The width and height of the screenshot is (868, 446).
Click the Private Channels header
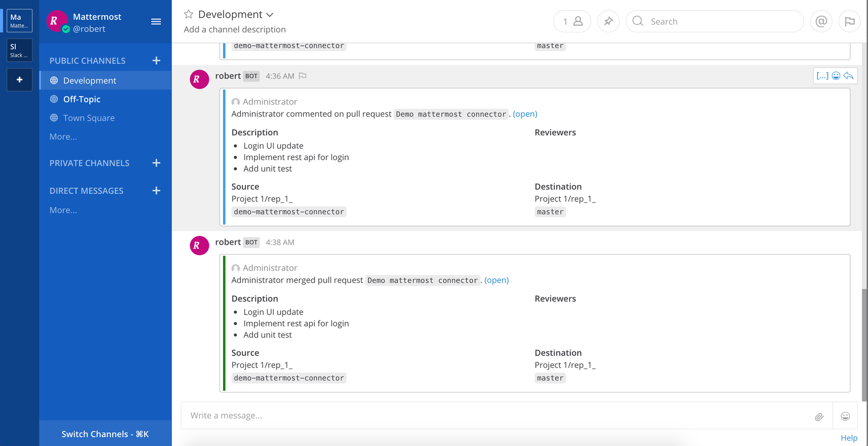89,163
